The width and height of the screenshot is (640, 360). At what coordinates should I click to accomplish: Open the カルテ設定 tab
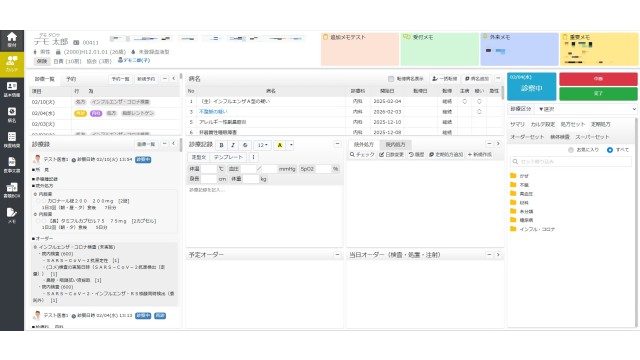click(x=542, y=124)
